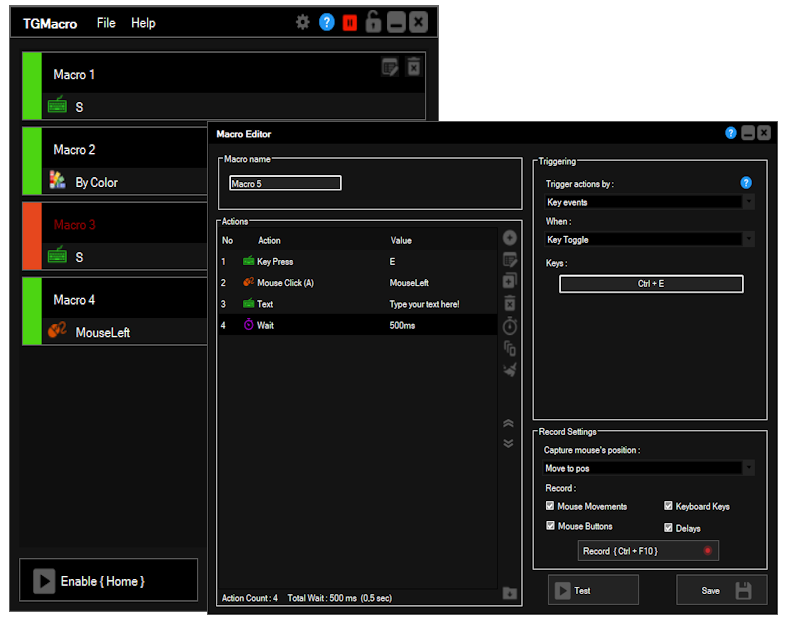Open the Help menu
785x622 pixels.
pos(143,23)
